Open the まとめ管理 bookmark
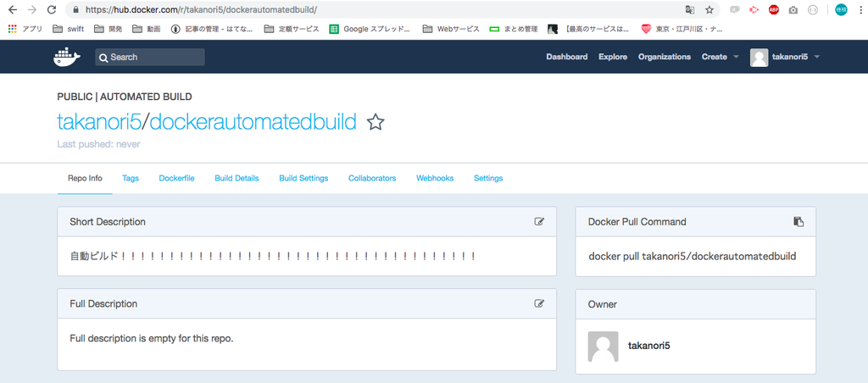This screenshot has width=868, height=383. coord(514,30)
